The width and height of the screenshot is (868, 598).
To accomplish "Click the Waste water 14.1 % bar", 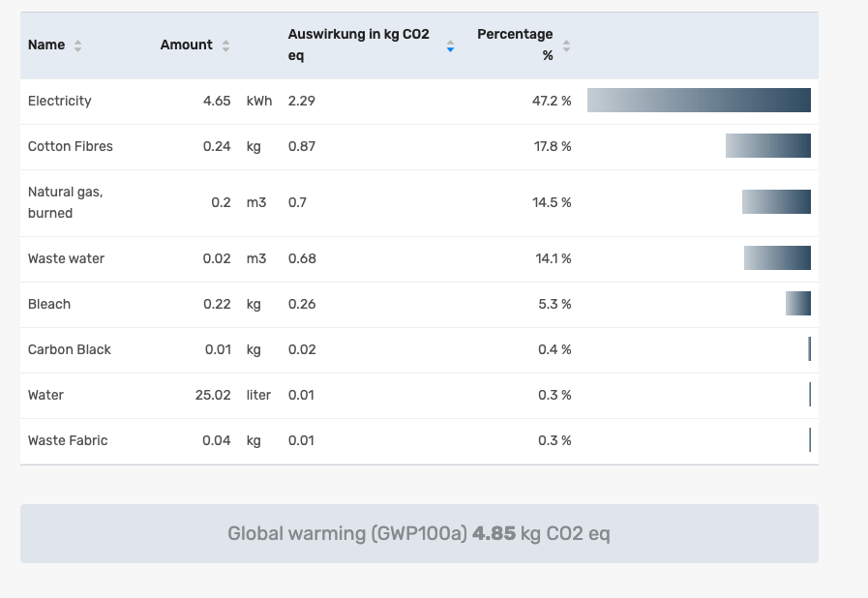I will pyautogui.click(x=777, y=258).
